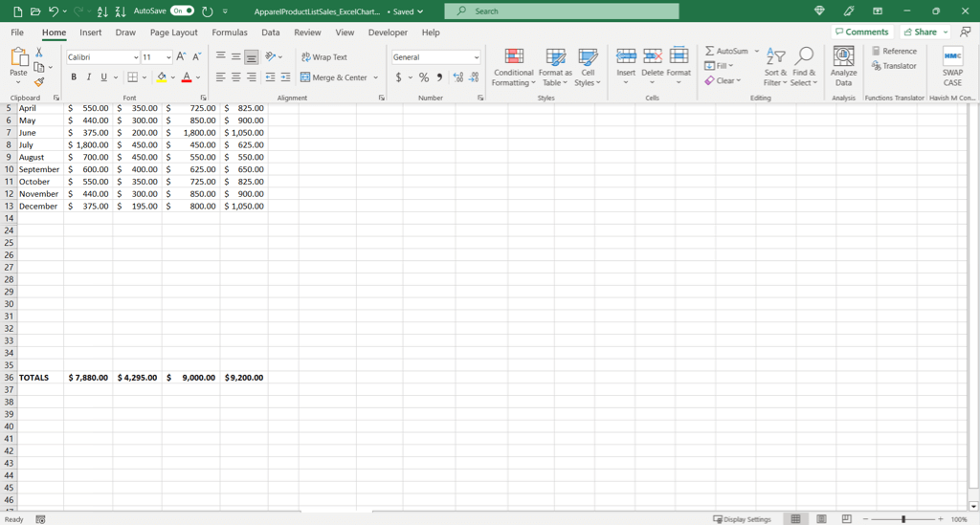The height and width of the screenshot is (525, 980).
Task: Click the Cut scissors icon
Action: (39, 53)
